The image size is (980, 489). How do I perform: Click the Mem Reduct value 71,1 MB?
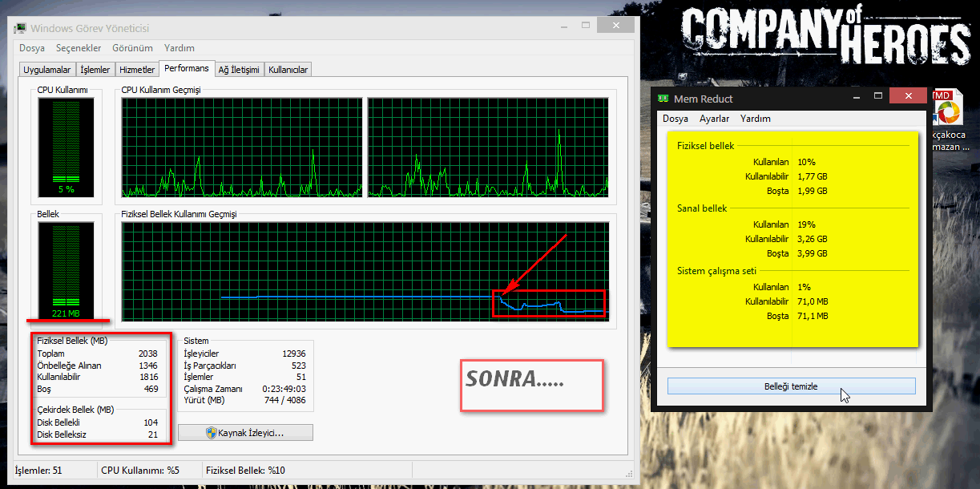tap(813, 316)
